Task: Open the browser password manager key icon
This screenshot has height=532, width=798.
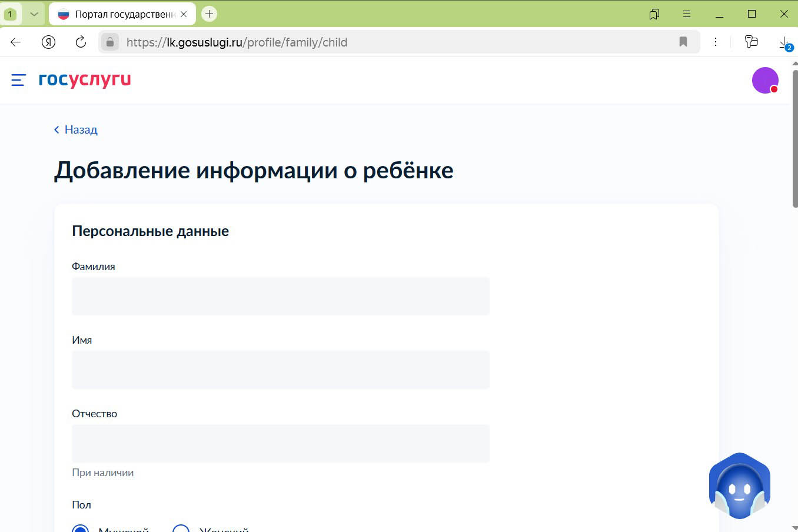Action: 752,42
